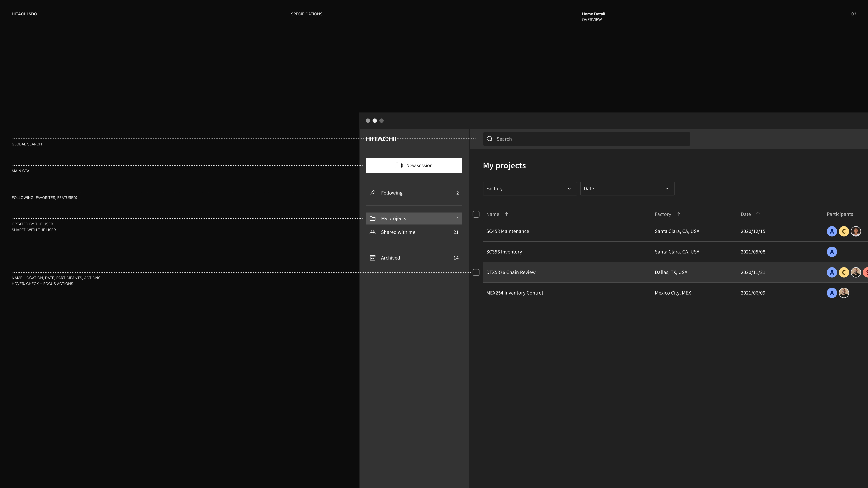The width and height of the screenshot is (868, 488).
Task: Start a New session
Action: click(413, 165)
